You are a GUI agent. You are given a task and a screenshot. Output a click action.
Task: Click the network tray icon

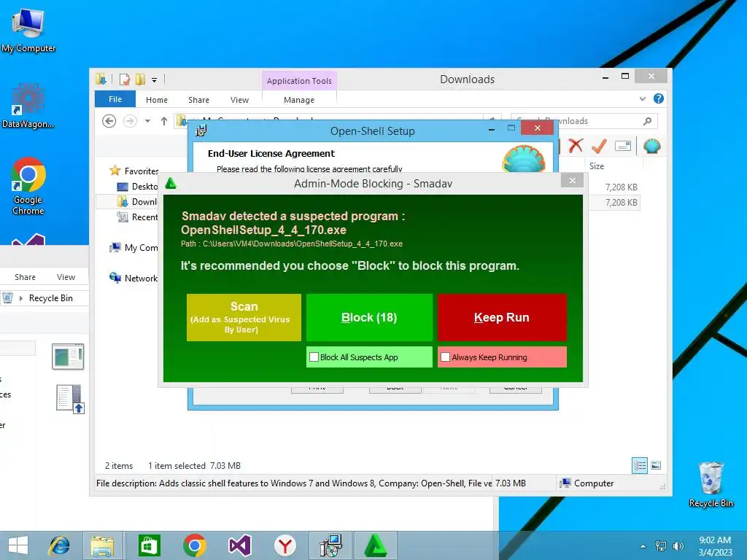661,546
